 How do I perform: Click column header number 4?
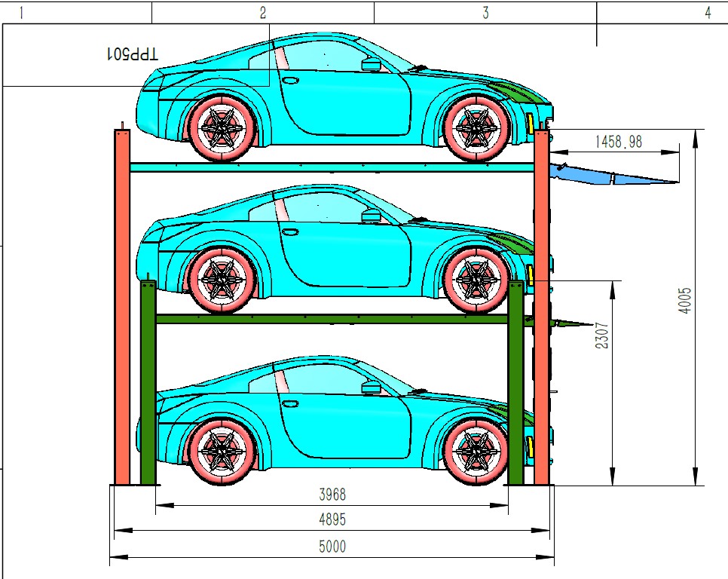pos(708,13)
